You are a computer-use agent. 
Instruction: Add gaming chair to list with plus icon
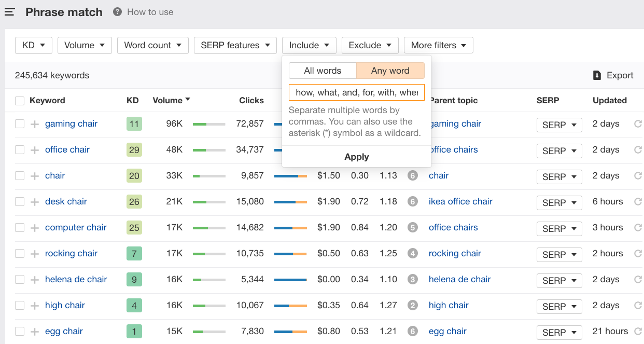click(35, 124)
